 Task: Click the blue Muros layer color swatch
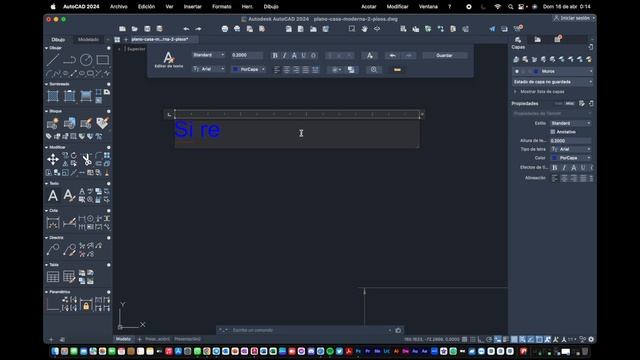[536, 71]
